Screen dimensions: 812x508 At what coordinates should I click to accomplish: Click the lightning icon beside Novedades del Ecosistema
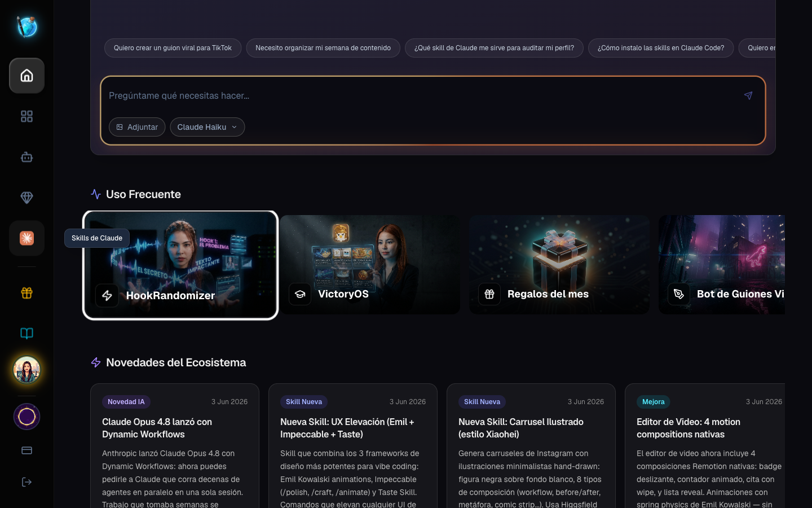96,362
